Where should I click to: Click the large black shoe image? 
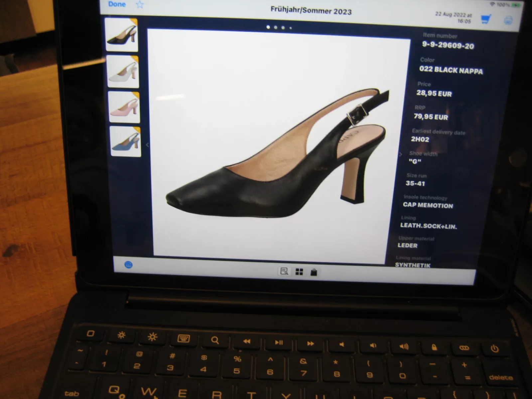coord(278,153)
